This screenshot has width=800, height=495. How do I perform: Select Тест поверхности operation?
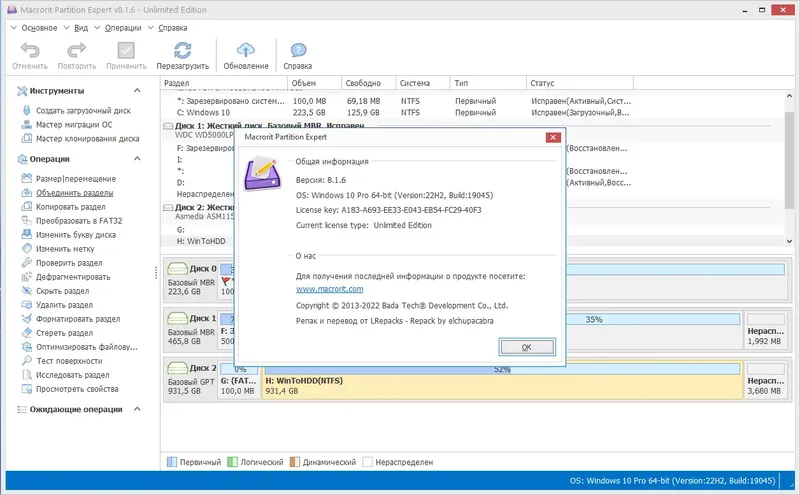[x=69, y=361]
